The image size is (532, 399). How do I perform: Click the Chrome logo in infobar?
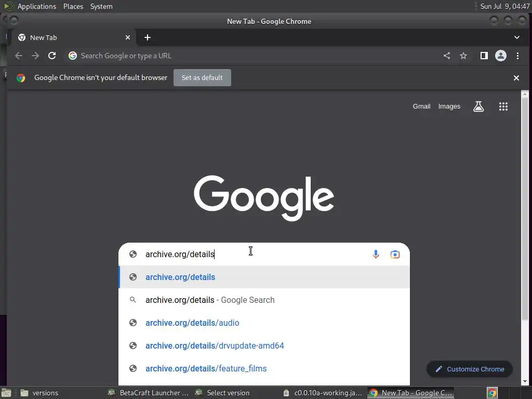pos(21,78)
